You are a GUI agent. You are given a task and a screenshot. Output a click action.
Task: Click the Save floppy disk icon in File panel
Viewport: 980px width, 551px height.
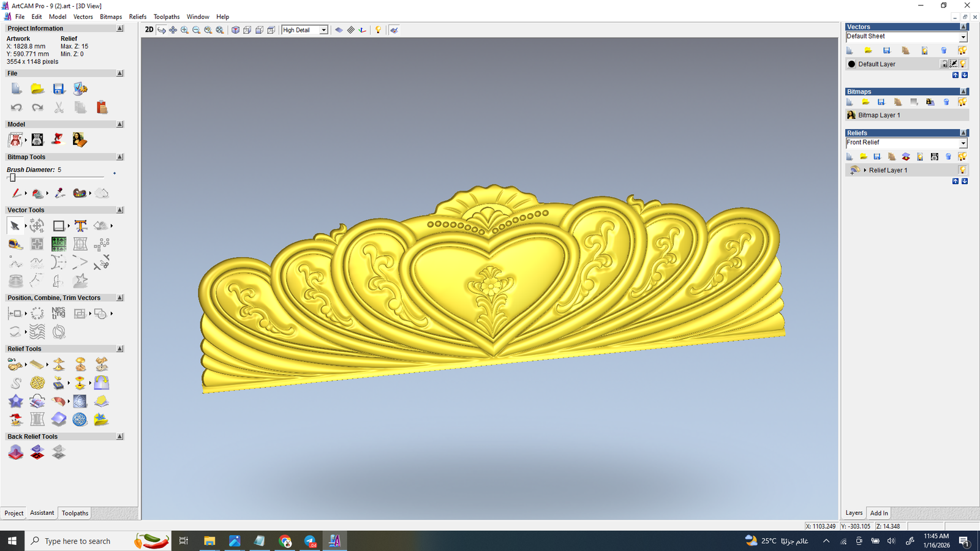tap(59, 89)
